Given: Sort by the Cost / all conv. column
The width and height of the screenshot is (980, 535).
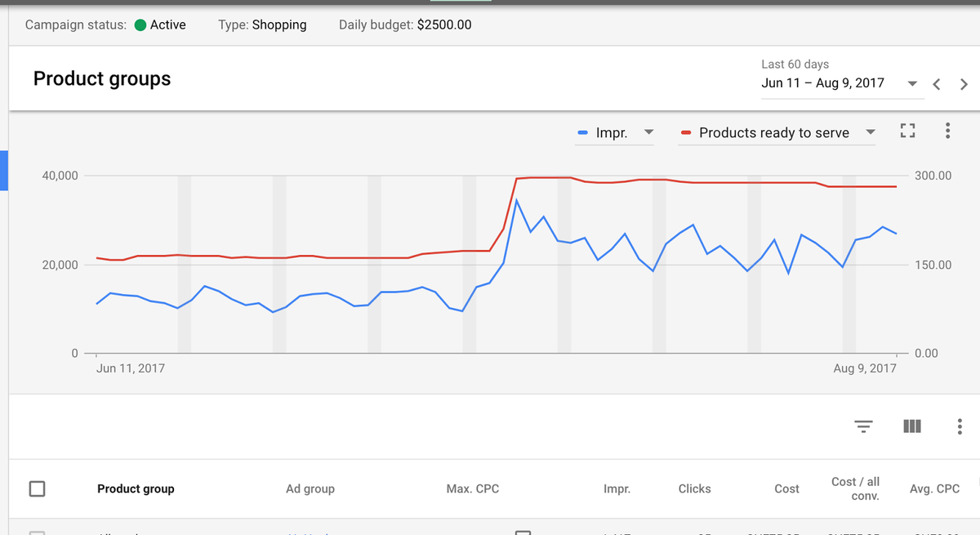Looking at the screenshot, I should [x=855, y=488].
